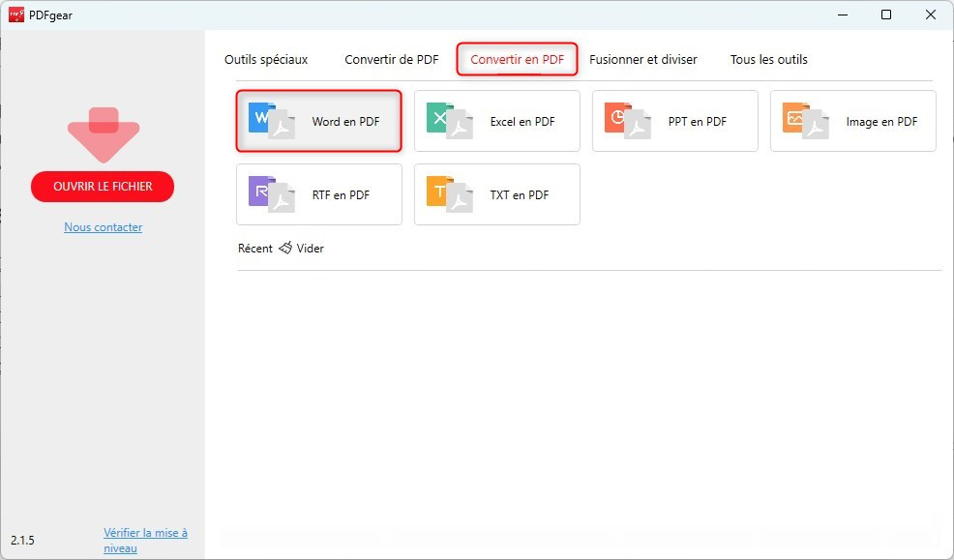Select the RTF en PDF converter
This screenshot has height=560, width=954.
tap(318, 194)
